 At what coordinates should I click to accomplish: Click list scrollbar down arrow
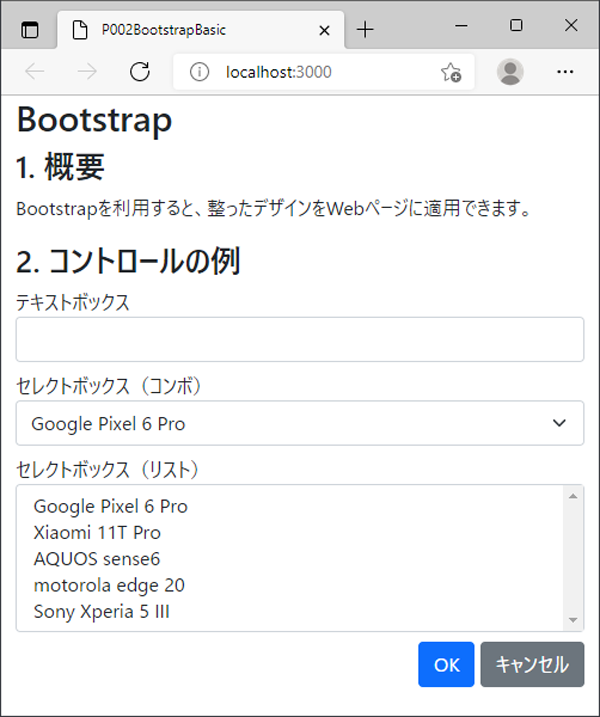point(573,620)
